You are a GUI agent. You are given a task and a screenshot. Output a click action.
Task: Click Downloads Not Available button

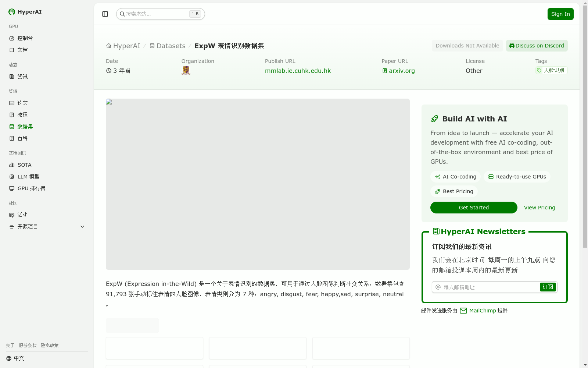(x=467, y=46)
